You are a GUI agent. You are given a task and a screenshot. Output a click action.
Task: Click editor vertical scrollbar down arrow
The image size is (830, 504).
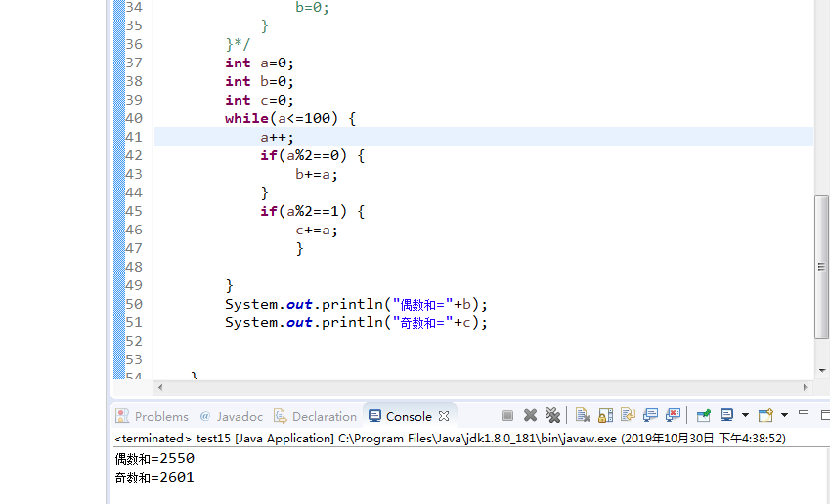click(x=822, y=371)
